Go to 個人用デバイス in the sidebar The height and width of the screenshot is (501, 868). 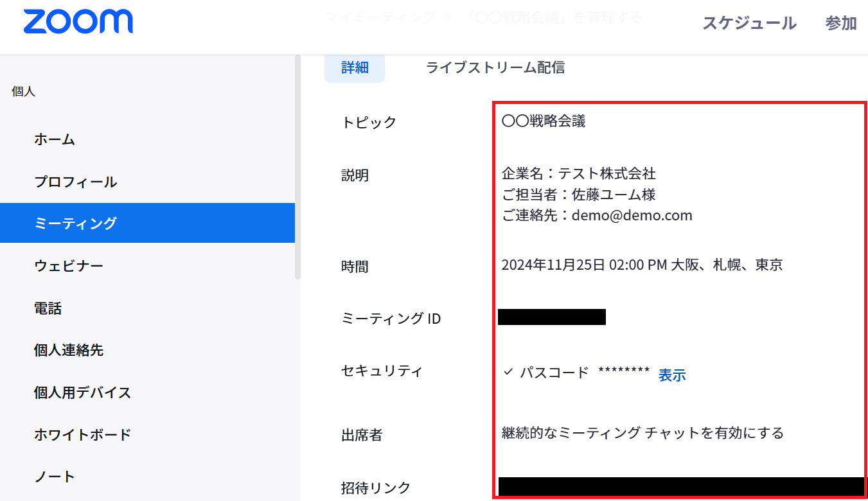pos(82,392)
